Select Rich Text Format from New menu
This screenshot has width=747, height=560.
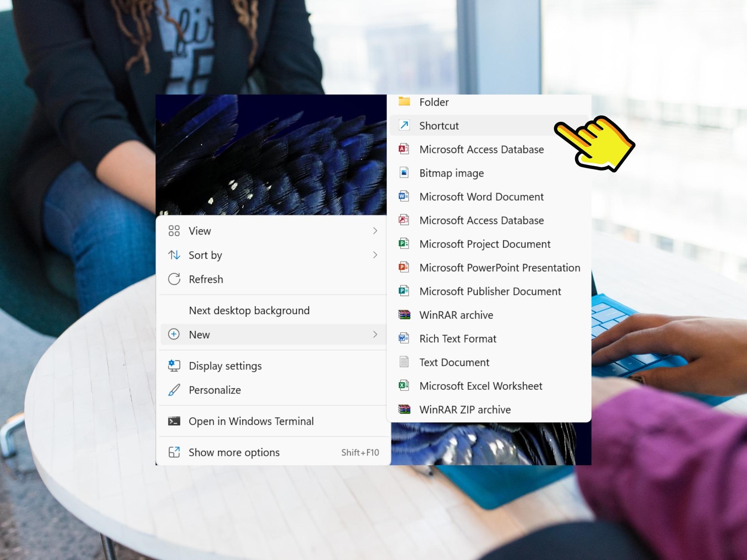pos(458,338)
